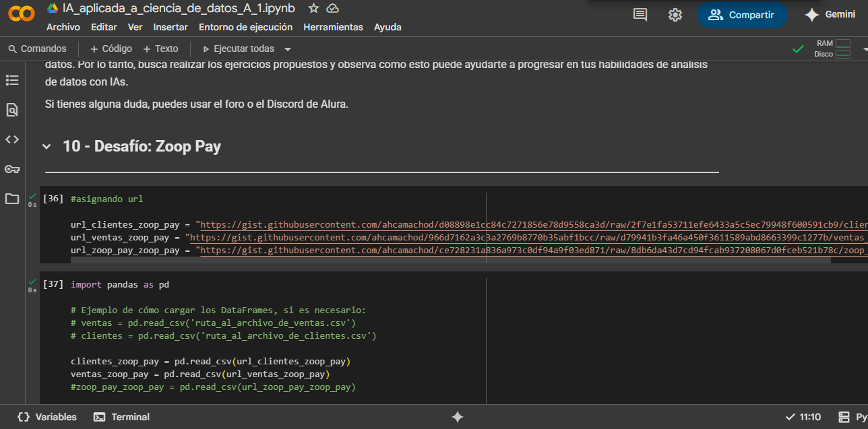Click the RAM and Disco resource indicator
The image size is (868, 429).
tap(833, 48)
